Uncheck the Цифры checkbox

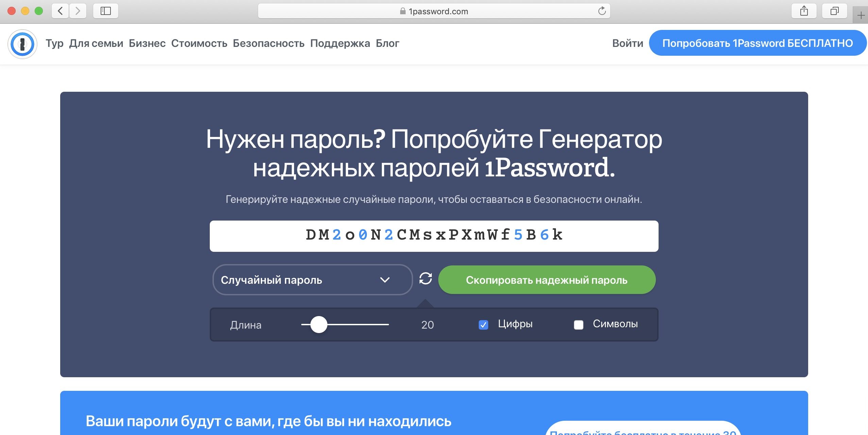483,325
